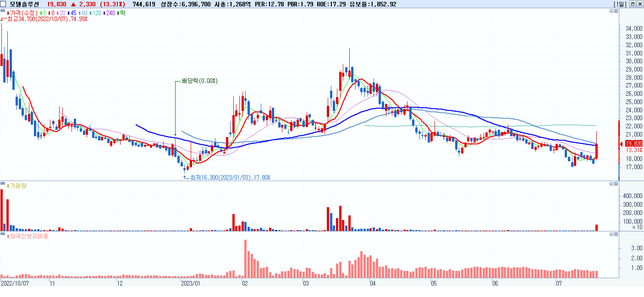Screen dimensions: 644x297
Task: Click the price pane handle icon at its top-left corner
Action: coord(3,11)
